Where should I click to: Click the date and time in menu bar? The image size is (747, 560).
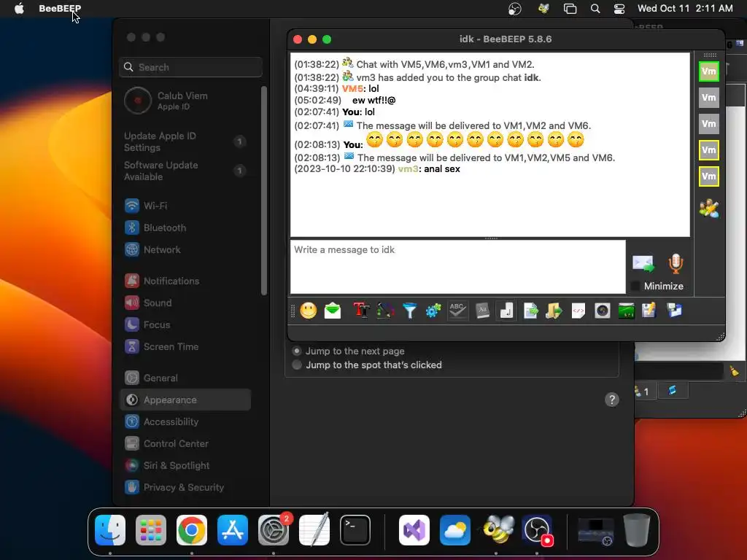(x=685, y=8)
